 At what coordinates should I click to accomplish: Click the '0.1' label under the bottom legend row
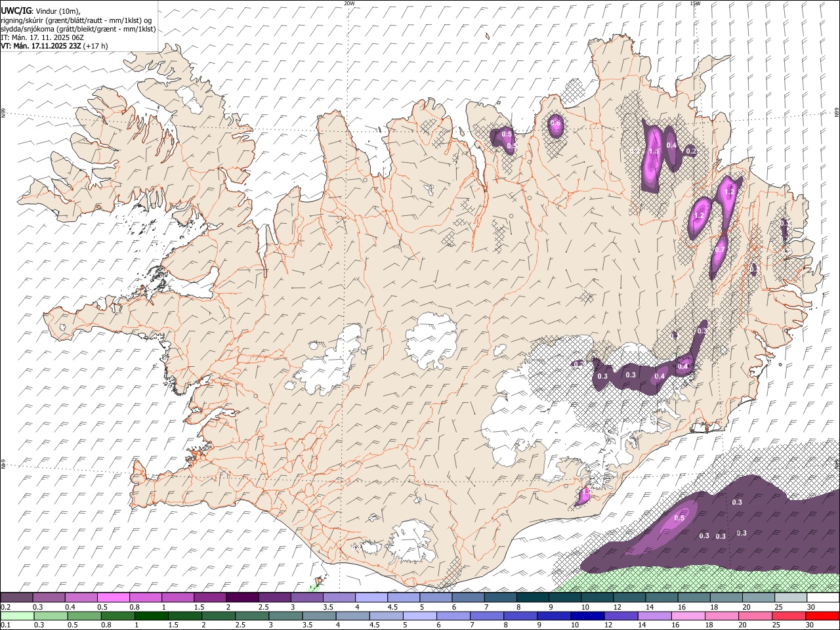point(5,625)
